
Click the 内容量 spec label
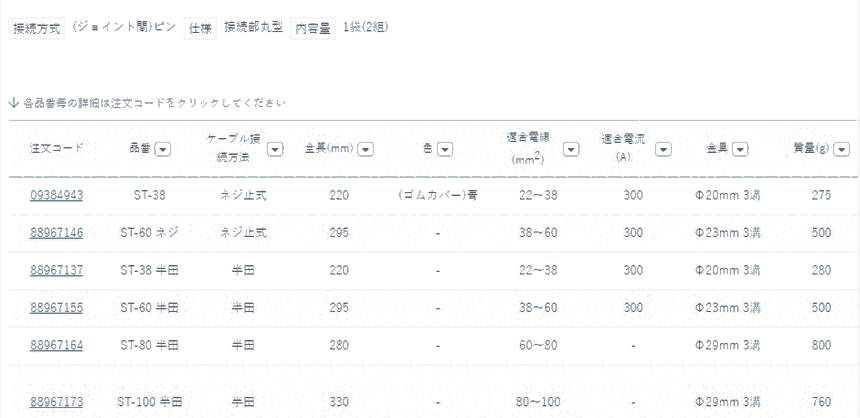tap(313, 29)
